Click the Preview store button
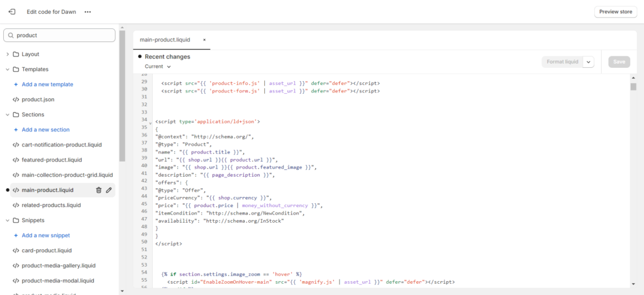The height and width of the screenshot is (295, 644). [616, 11]
